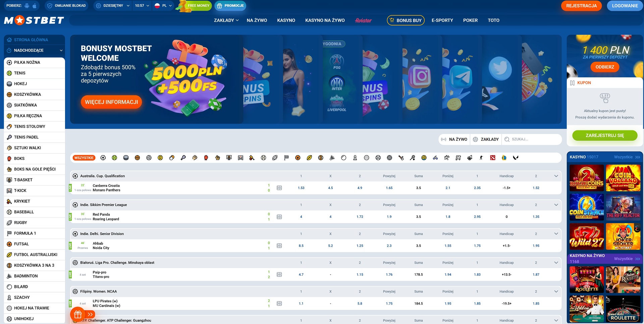The image size is (644, 324).
Task: Expand the NADCHODZĄCE sidebar section
Action: (x=35, y=50)
